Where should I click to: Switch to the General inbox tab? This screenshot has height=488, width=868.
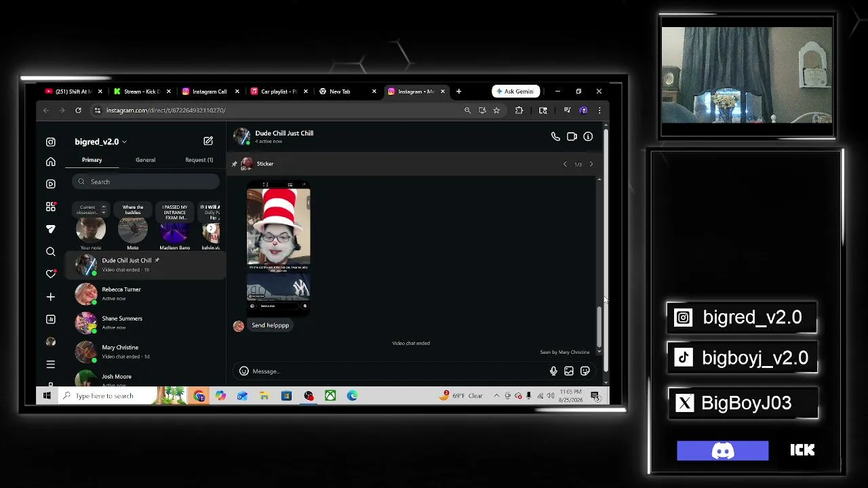pyautogui.click(x=145, y=160)
